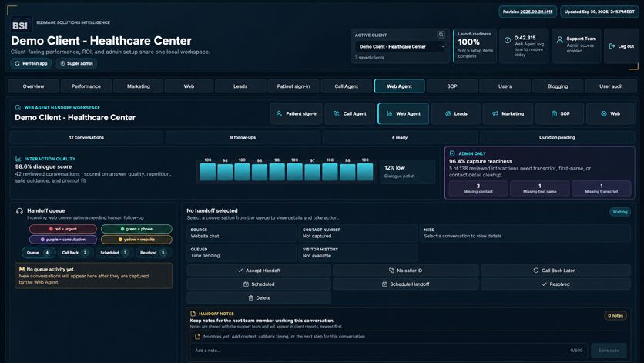Click the Missing first name count box
The height and width of the screenshot is (363, 644).
pyautogui.click(x=540, y=188)
